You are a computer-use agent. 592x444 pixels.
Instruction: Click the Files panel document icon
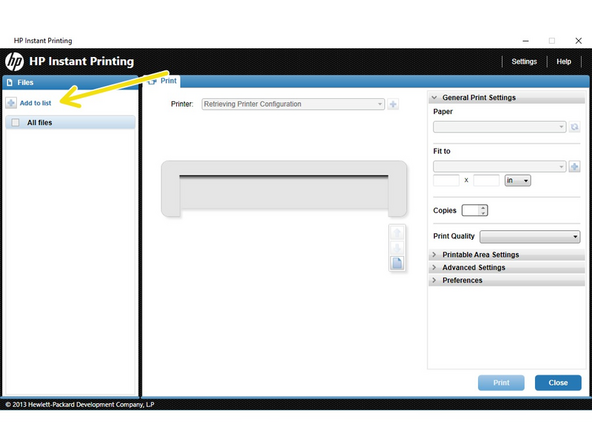[x=10, y=82]
